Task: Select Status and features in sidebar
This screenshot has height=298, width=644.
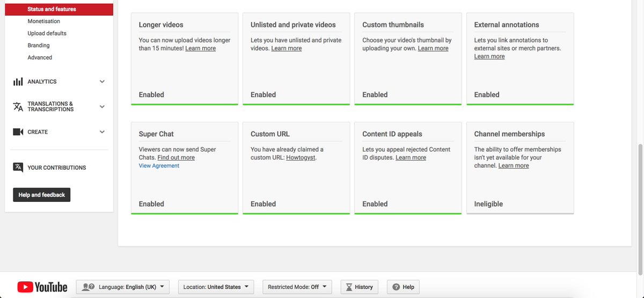Action: (x=59, y=9)
